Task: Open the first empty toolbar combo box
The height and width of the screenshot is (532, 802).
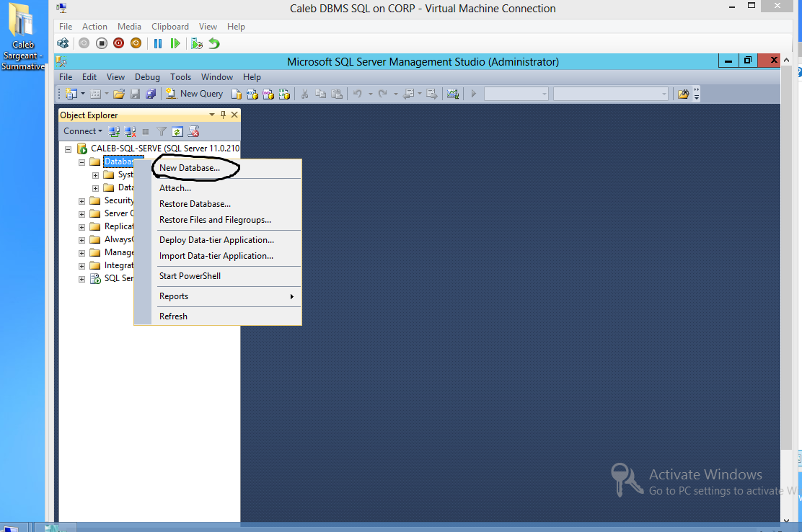Action: (516, 94)
